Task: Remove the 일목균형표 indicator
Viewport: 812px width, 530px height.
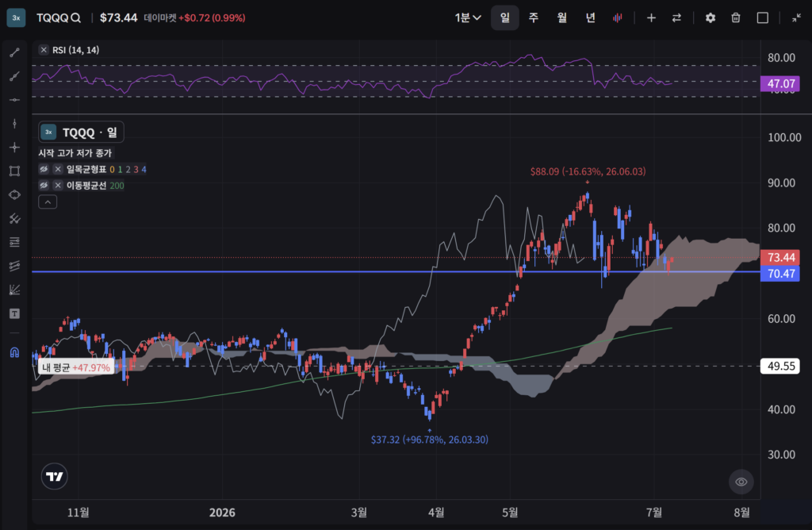Action: tap(58, 169)
